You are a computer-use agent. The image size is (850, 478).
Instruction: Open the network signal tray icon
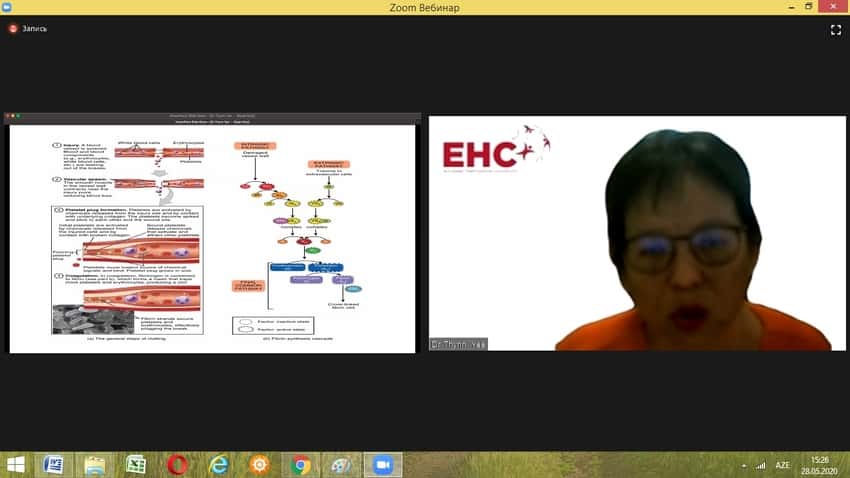coord(761,466)
